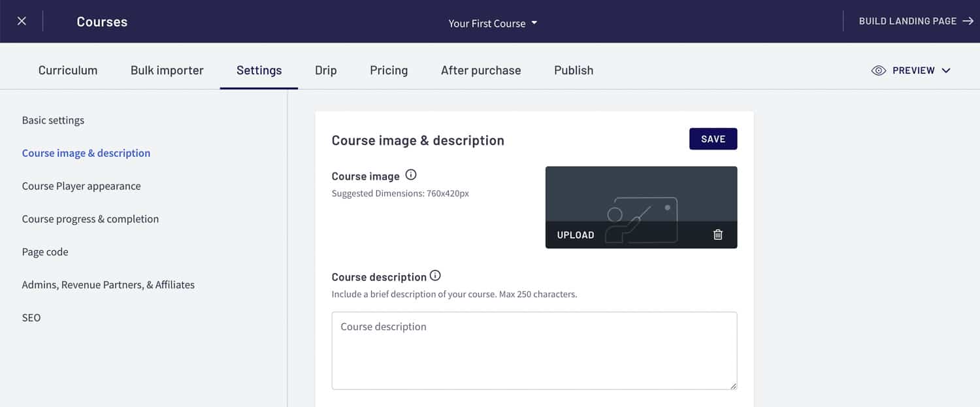Click the SAVE button
Viewport: 980px width, 407px height.
point(713,138)
